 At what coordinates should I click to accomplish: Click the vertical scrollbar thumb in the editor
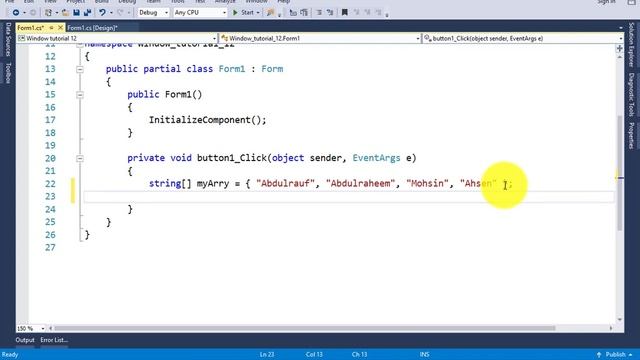coord(620,173)
